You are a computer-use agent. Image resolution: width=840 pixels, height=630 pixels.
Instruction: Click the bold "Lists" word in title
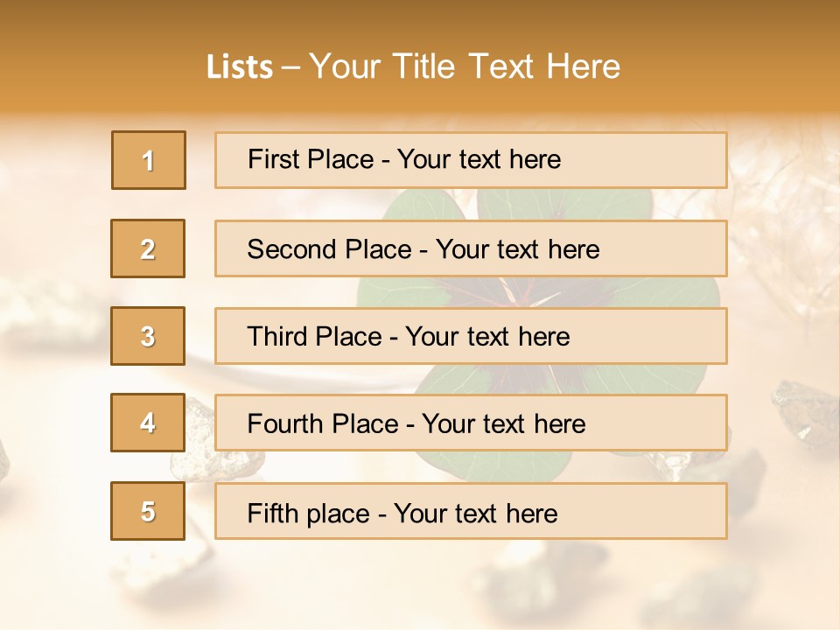coord(239,67)
